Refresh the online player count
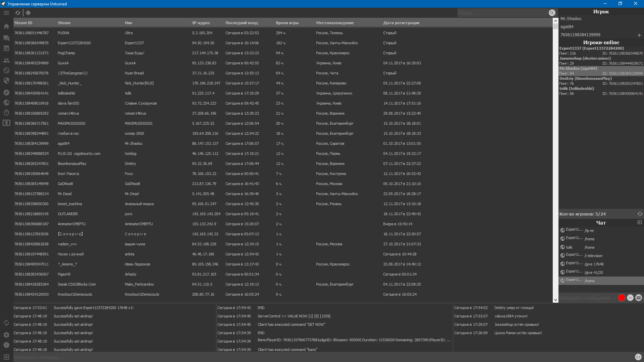This screenshot has width=644, height=362. click(x=640, y=214)
